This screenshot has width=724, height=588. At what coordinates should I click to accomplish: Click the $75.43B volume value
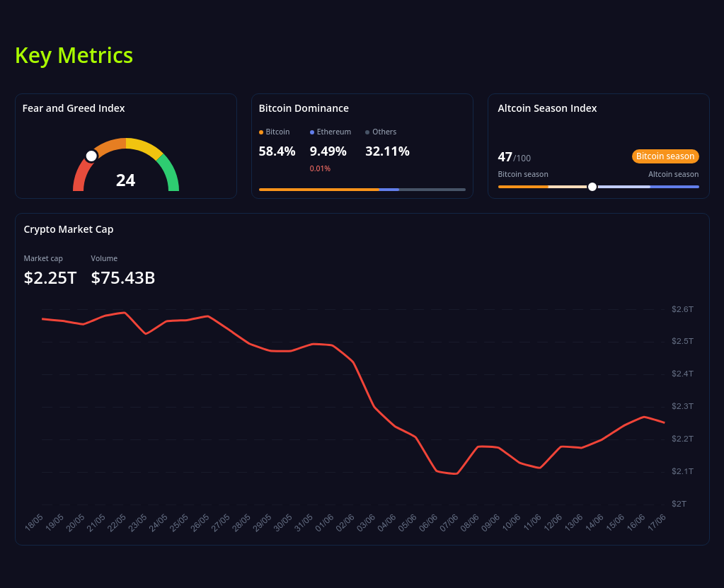click(123, 278)
